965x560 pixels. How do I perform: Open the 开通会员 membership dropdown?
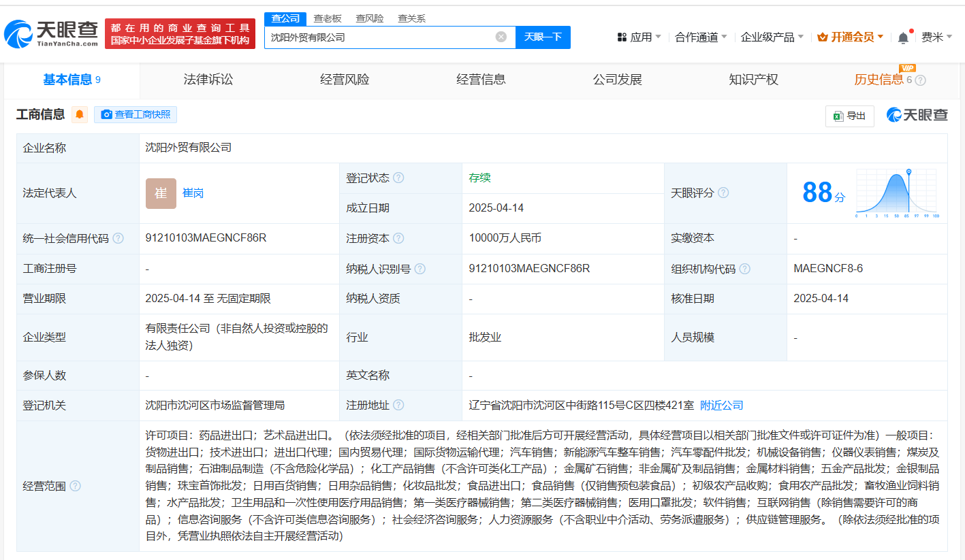click(x=851, y=37)
